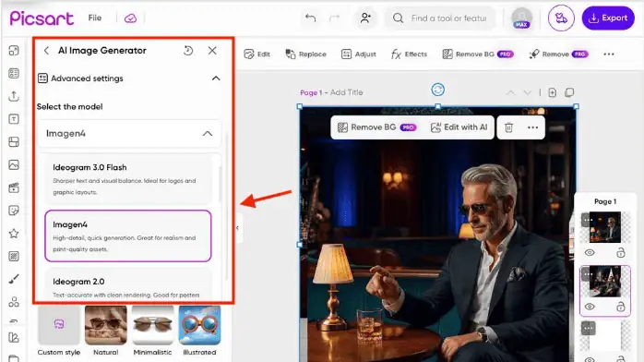Image resolution: width=644 pixels, height=362 pixels.
Task: Select the first layer thumbnail
Action: [605, 227]
